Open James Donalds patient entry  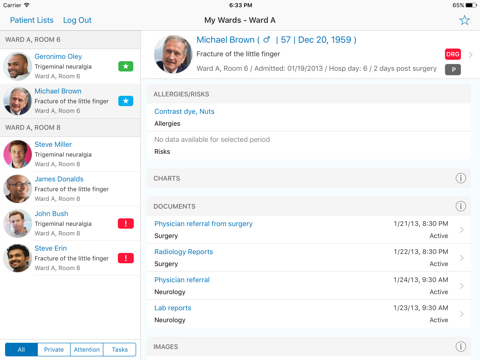pyautogui.click(x=70, y=189)
